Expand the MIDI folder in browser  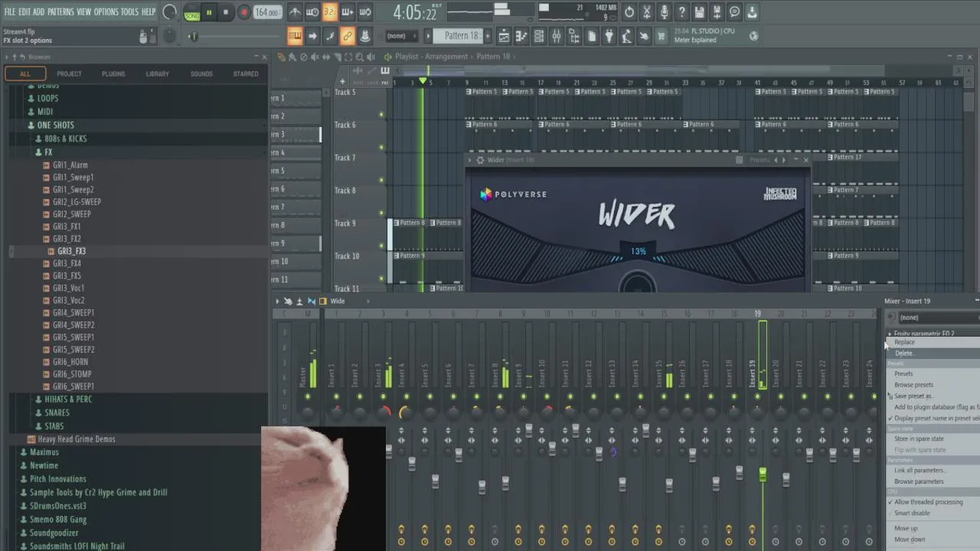tap(45, 112)
